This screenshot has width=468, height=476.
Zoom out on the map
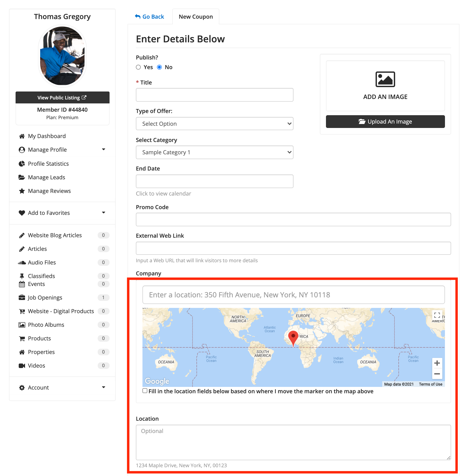click(x=437, y=374)
